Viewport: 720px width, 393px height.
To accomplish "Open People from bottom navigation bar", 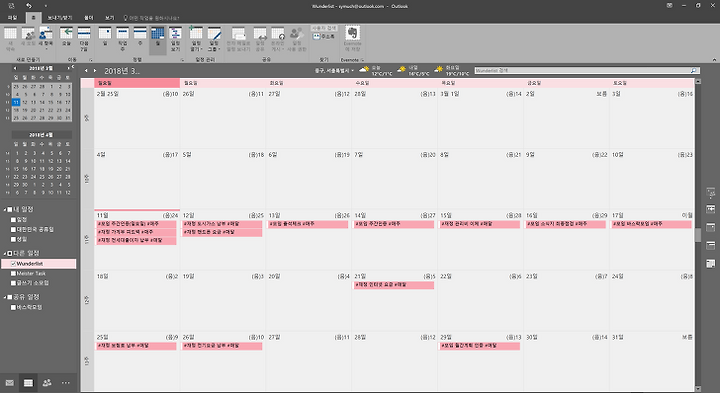I will [47, 382].
